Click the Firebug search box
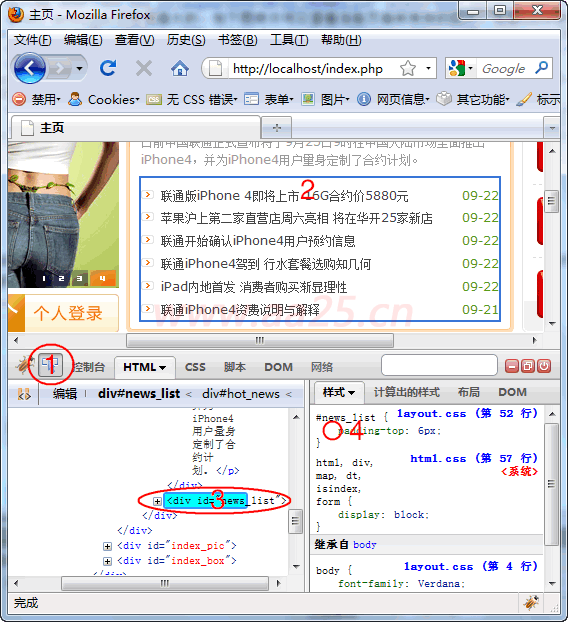This screenshot has width=568, height=622. click(x=439, y=365)
